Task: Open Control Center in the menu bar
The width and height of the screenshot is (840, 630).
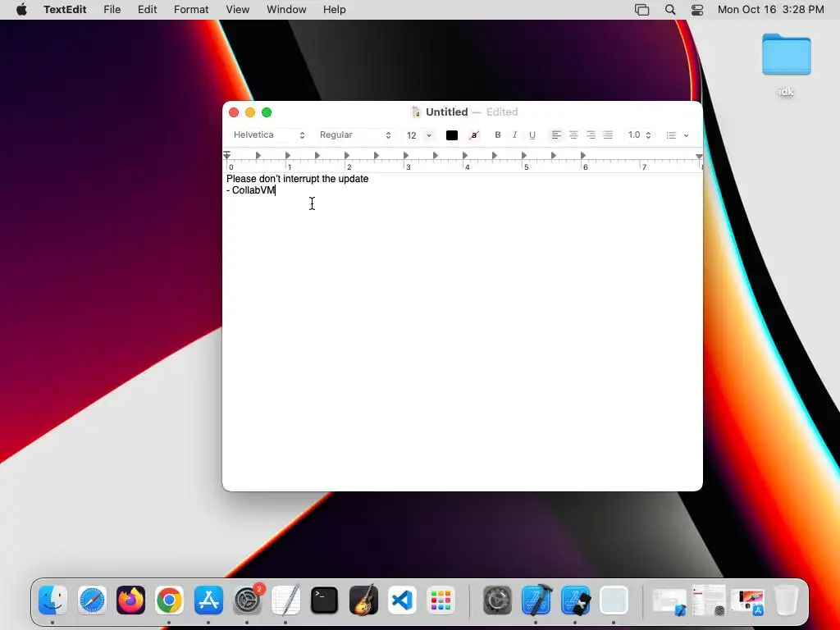Action: [x=697, y=10]
